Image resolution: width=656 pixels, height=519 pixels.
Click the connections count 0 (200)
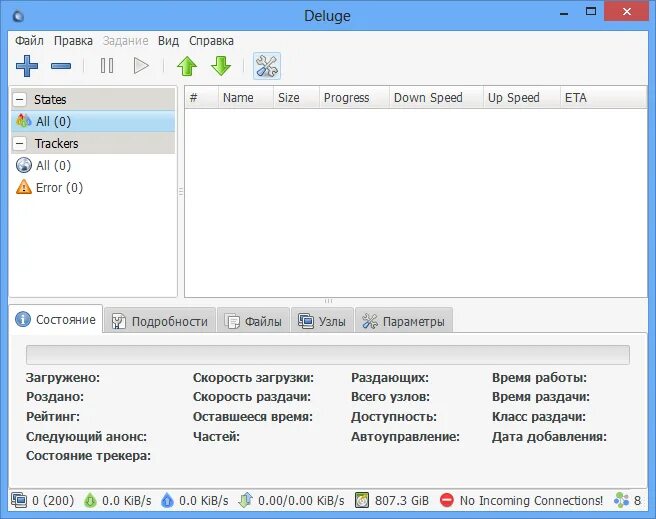53,501
